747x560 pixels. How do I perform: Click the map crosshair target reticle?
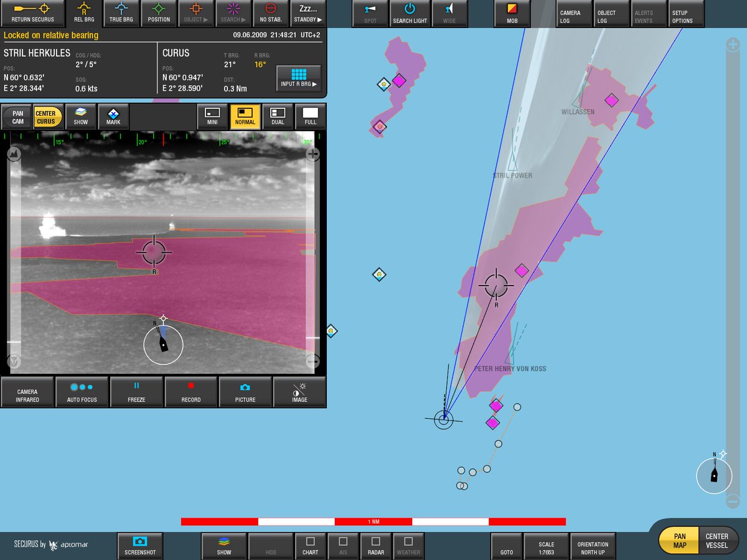click(x=496, y=285)
